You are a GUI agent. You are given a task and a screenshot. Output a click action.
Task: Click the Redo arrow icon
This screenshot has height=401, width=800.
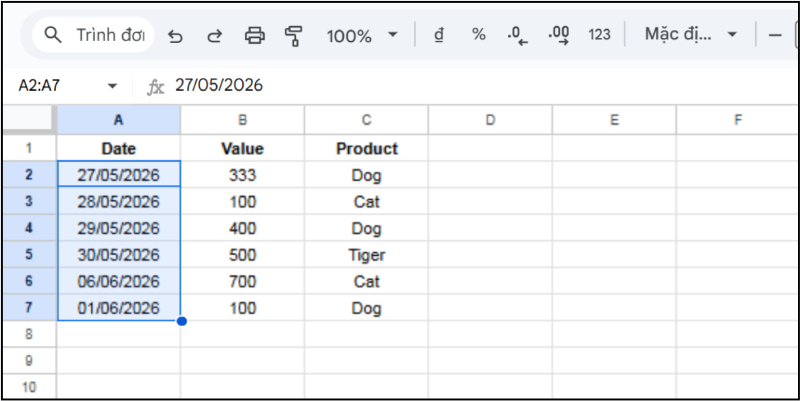[x=214, y=36]
